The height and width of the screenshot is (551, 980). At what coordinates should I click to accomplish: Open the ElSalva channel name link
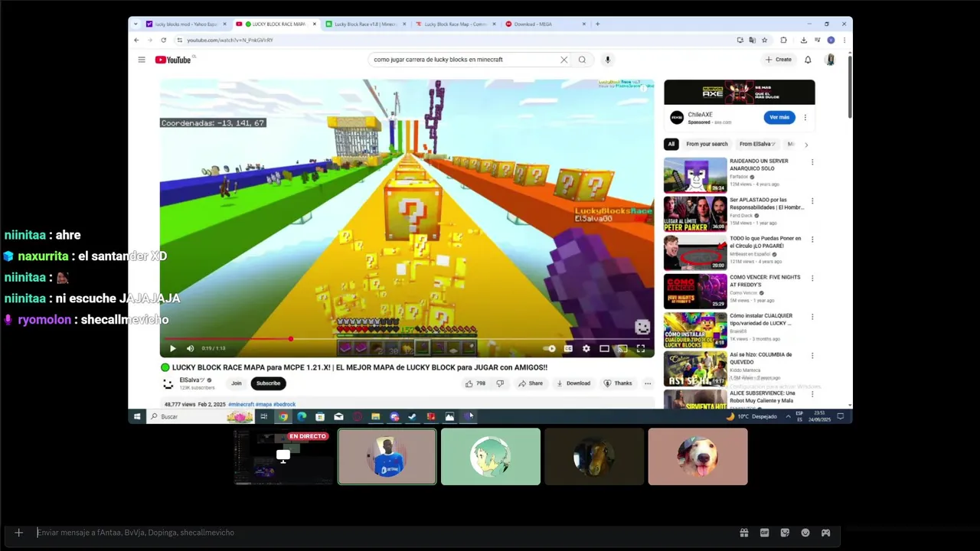pos(192,380)
